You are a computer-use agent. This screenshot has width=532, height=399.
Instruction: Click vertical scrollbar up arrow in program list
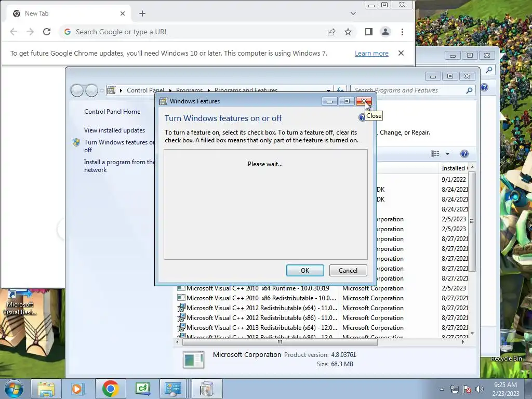pos(472,168)
